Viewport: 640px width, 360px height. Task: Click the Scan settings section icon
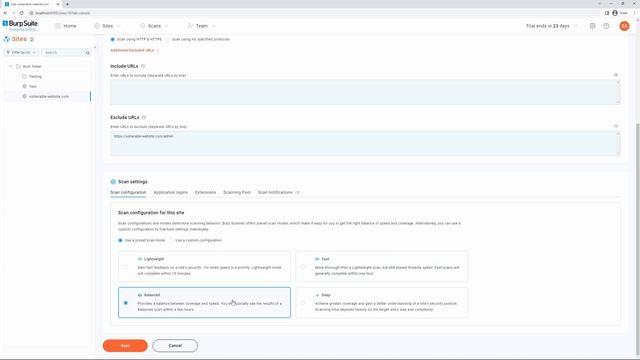(113, 182)
